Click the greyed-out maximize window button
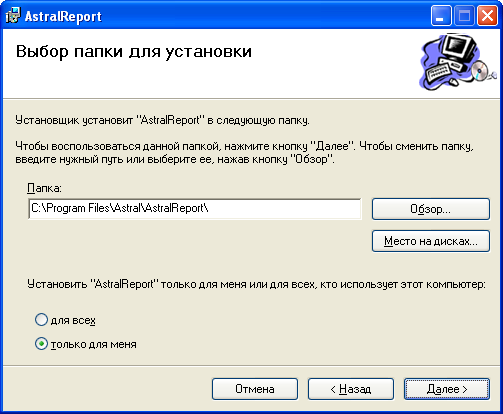Viewport: 503px width, 414px height. click(464, 15)
